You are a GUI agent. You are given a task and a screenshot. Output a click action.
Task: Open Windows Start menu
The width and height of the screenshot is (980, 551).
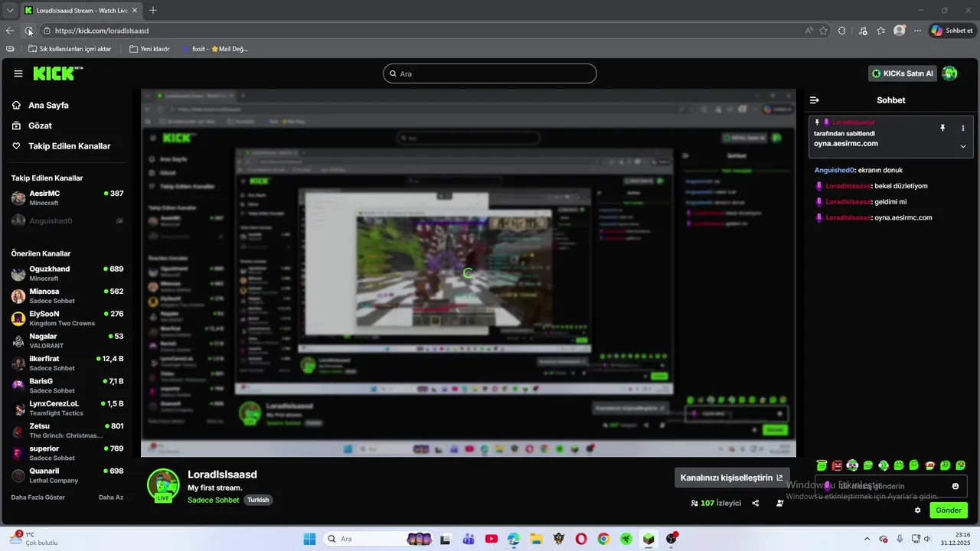coord(309,539)
